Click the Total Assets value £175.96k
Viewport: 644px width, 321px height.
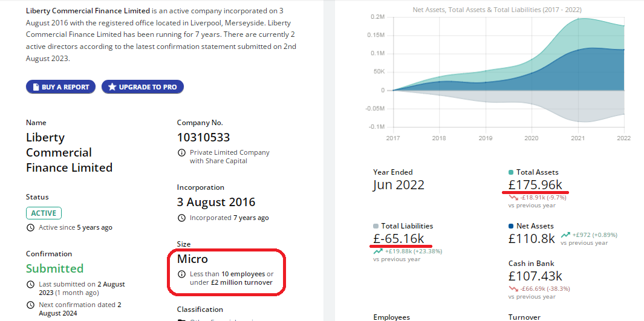535,184
